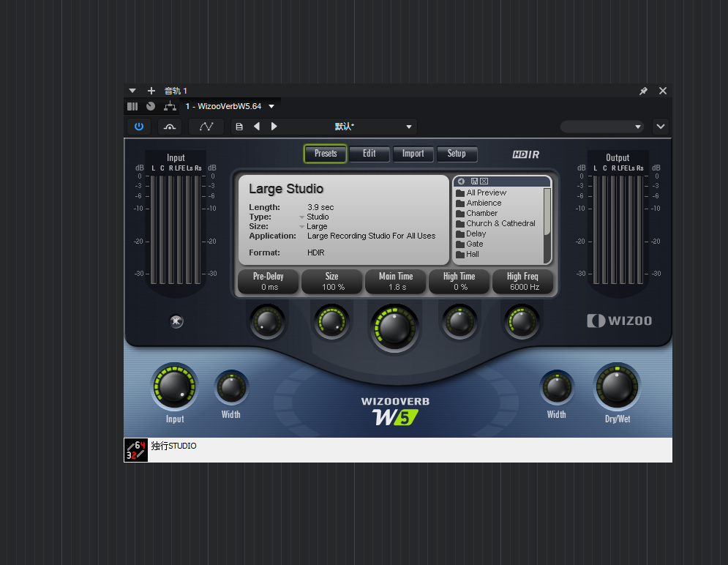728x565 pixels.
Task: Open the Church & Cathedral preset folder
Action: [500, 223]
